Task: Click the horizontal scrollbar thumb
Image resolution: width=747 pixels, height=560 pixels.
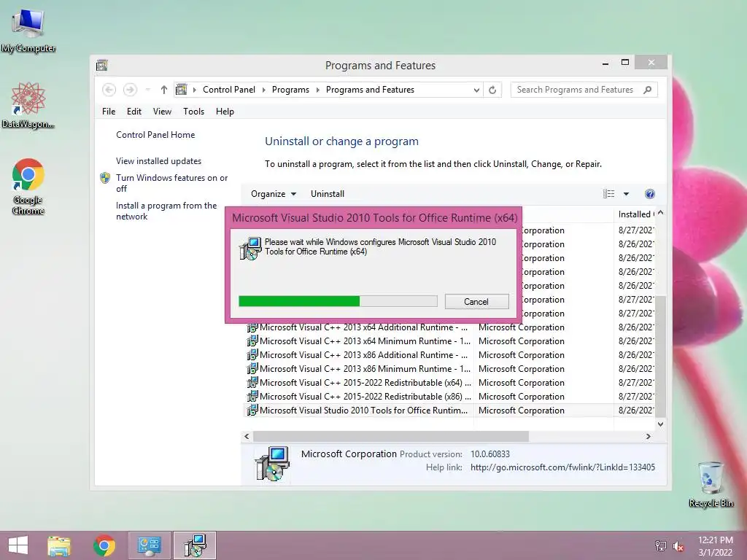Action: [391, 436]
